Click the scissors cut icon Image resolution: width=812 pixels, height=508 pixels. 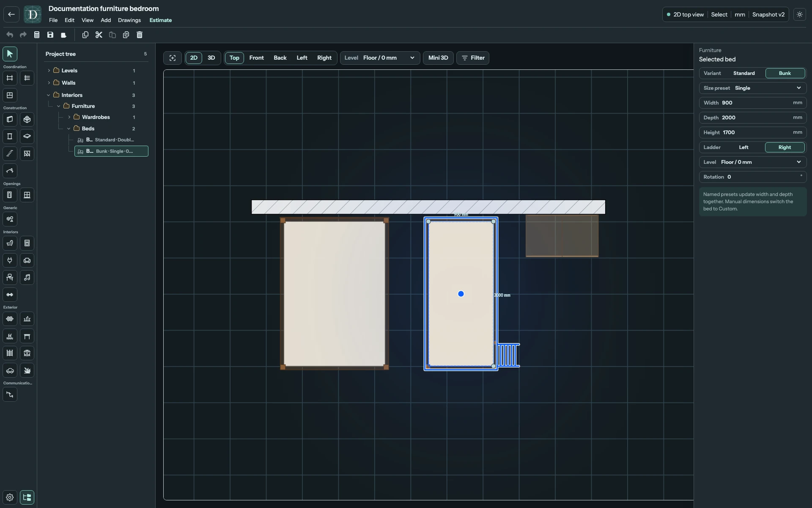pos(99,35)
